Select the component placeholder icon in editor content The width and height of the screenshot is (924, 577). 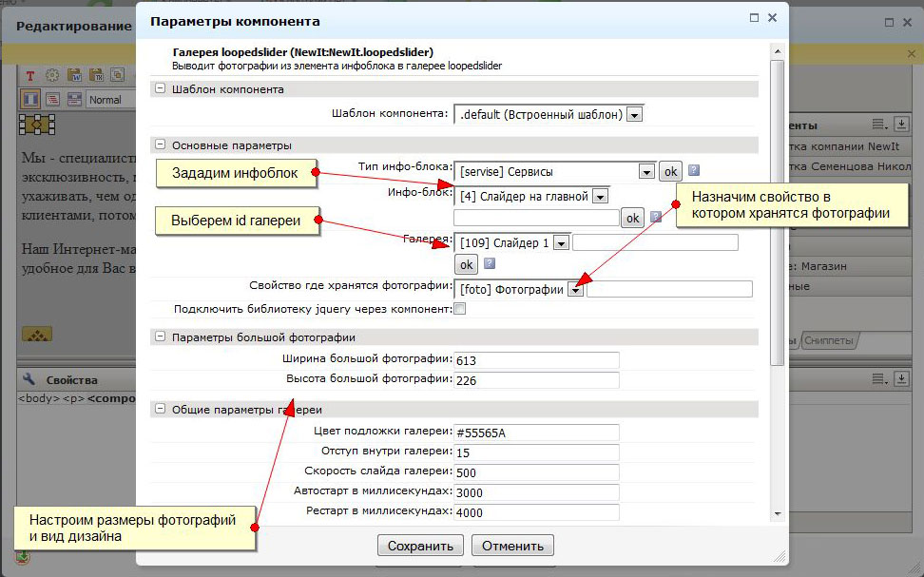[37, 125]
